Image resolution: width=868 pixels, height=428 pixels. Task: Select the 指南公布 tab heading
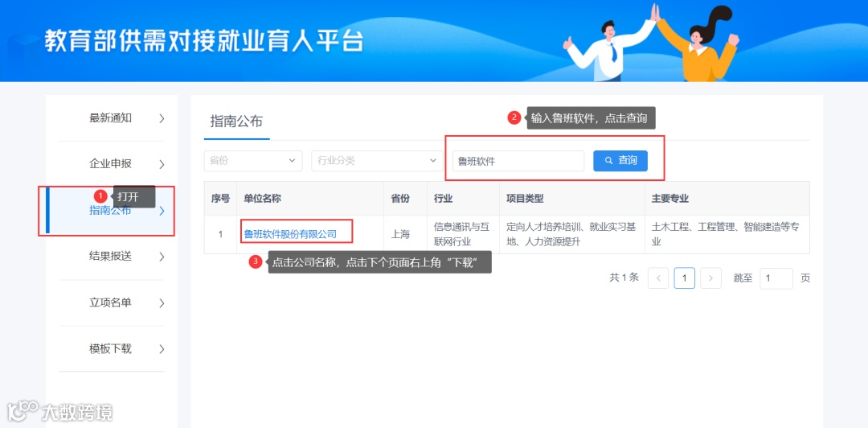236,122
